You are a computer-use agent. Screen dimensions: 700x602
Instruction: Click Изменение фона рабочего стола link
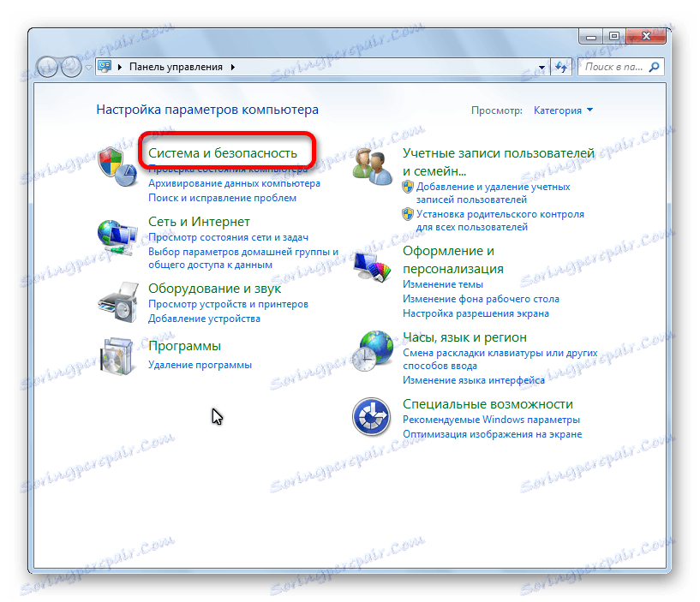click(x=481, y=299)
